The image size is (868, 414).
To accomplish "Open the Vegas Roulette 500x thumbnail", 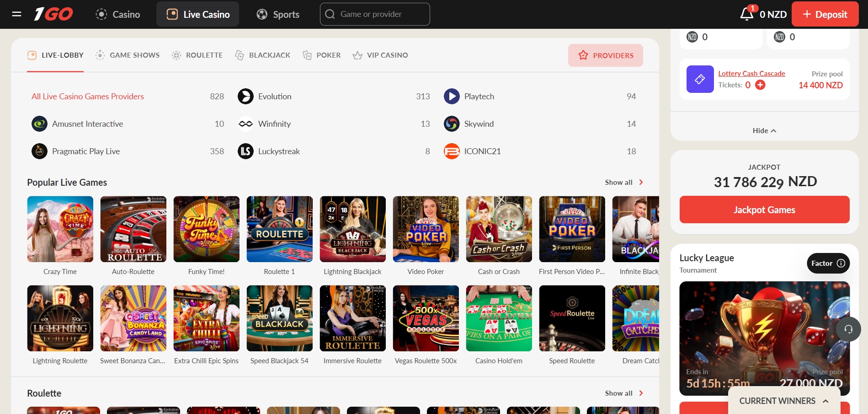I will [x=426, y=318].
